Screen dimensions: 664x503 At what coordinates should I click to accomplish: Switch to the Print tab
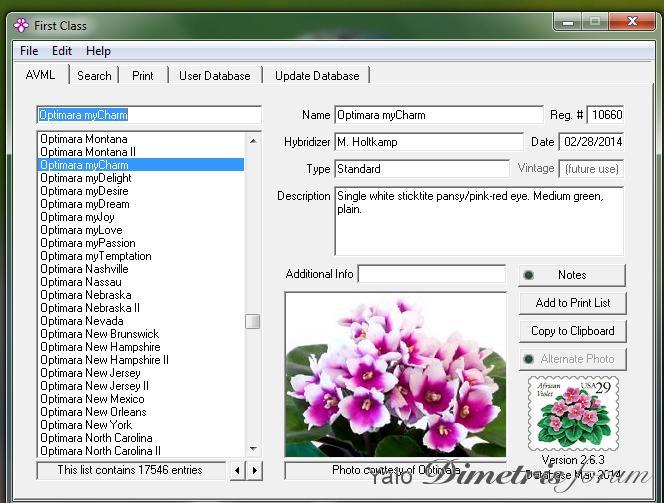(x=143, y=76)
